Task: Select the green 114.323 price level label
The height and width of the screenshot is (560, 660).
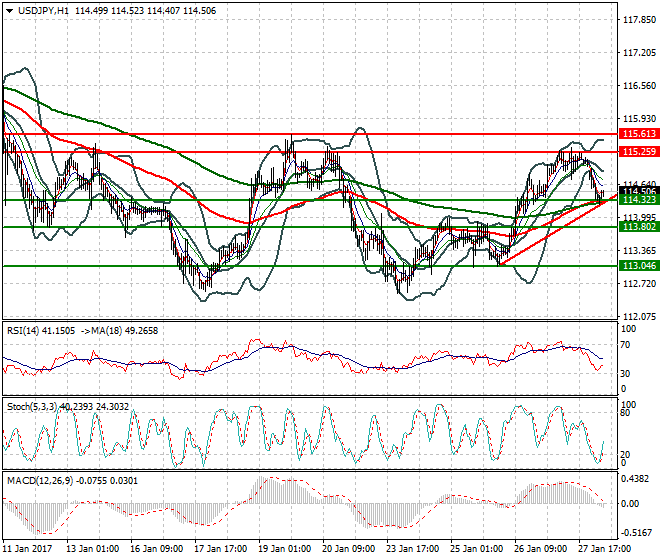Action: [x=639, y=200]
